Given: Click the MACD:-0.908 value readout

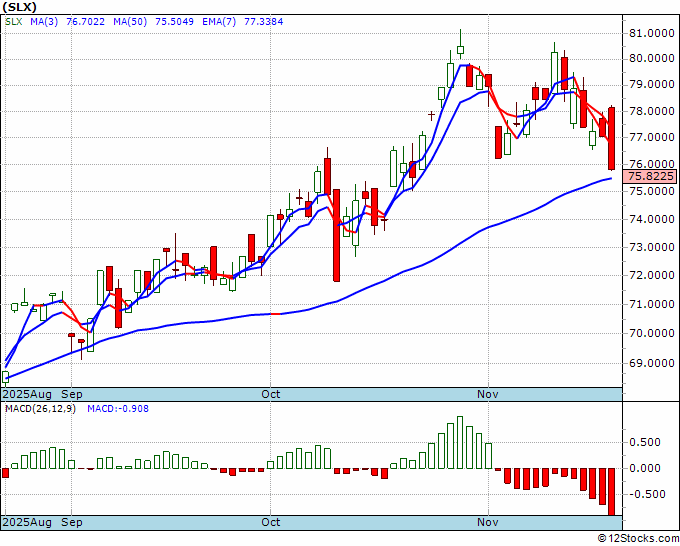Looking at the screenshot, I should point(118,409).
